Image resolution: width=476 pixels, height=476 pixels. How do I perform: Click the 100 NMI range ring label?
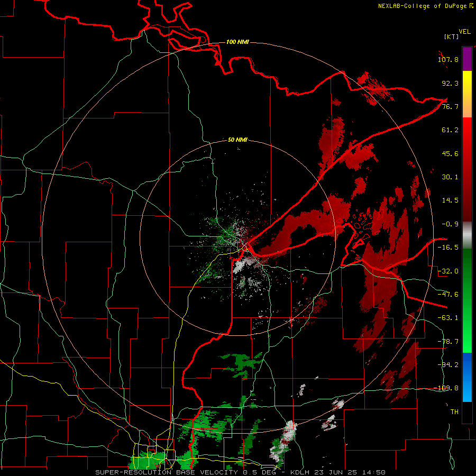(x=237, y=42)
